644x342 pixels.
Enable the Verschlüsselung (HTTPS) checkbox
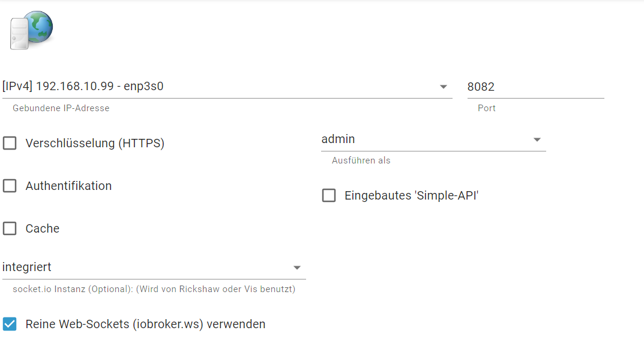[10, 143]
